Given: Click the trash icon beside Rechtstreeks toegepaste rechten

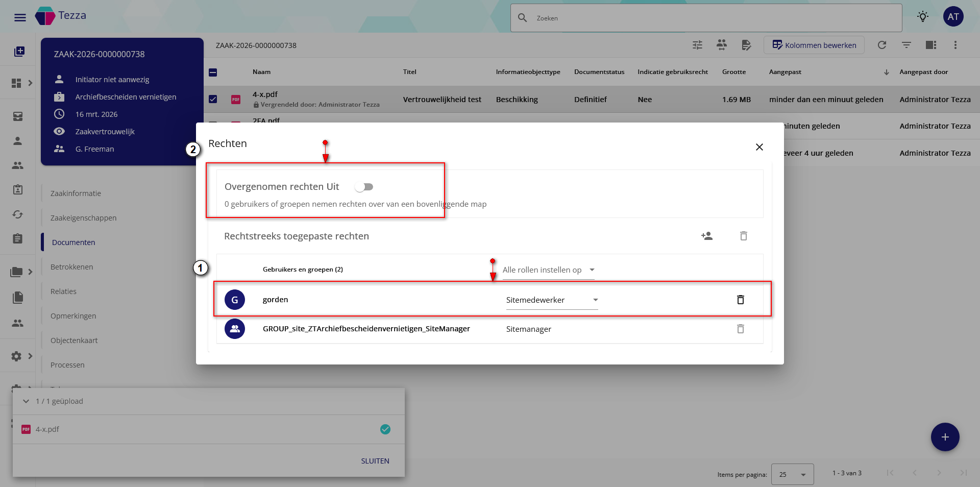Looking at the screenshot, I should [x=743, y=236].
